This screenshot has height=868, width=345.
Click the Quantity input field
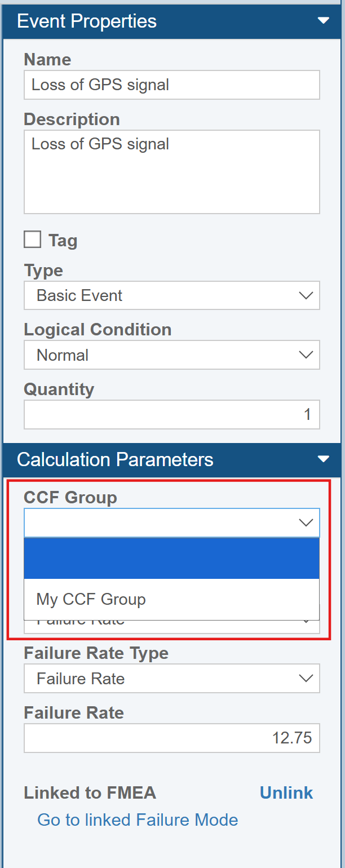(171, 415)
